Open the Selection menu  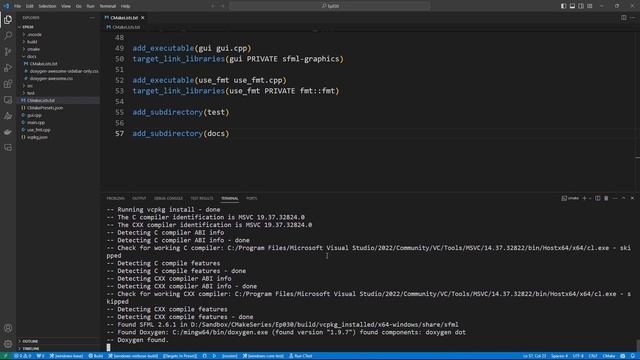[47, 6]
